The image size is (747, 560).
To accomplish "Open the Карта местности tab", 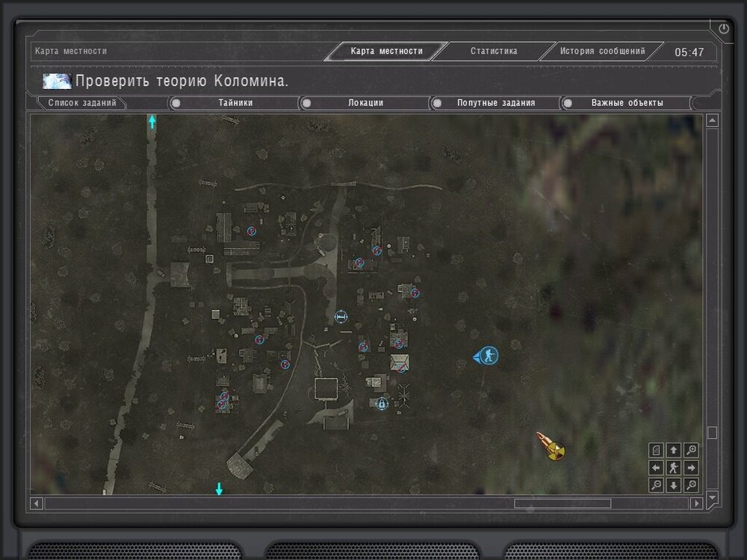I will (386, 51).
